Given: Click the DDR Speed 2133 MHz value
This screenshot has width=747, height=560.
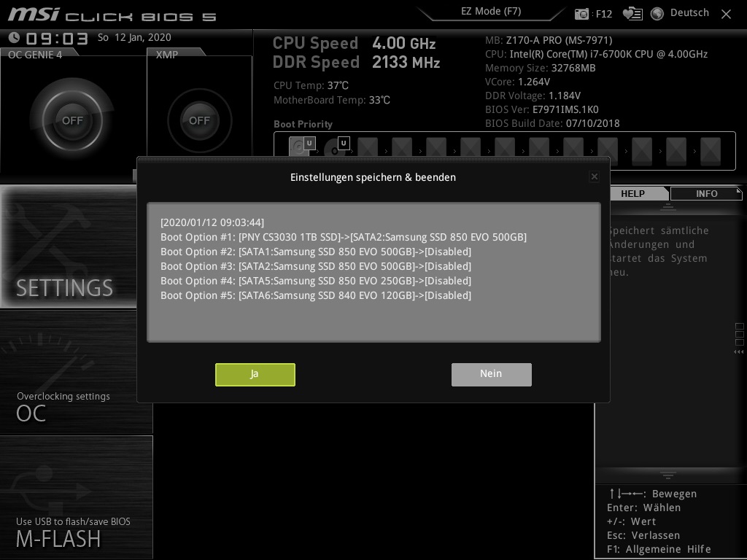Looking at the screenshot, I should point(406,63).
